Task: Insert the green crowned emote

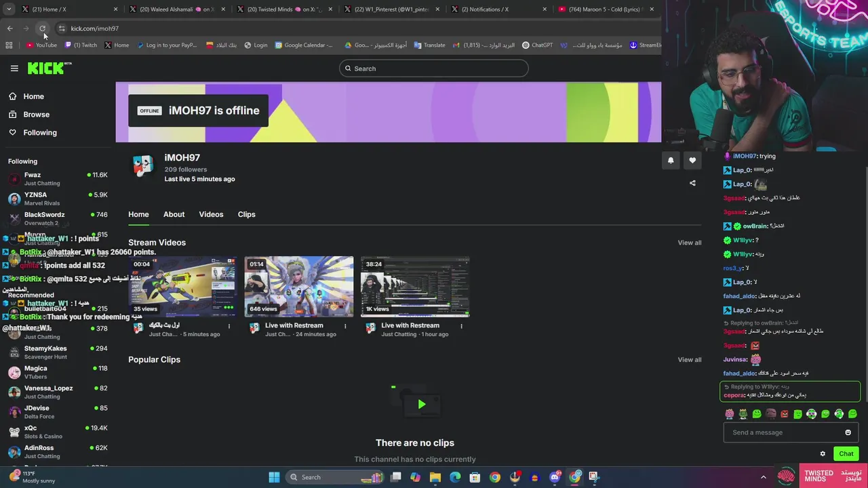Action: click(x=743, y=413)
